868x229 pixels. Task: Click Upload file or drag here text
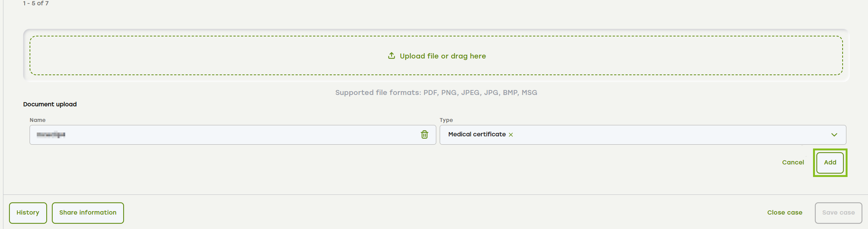point(443,56)
